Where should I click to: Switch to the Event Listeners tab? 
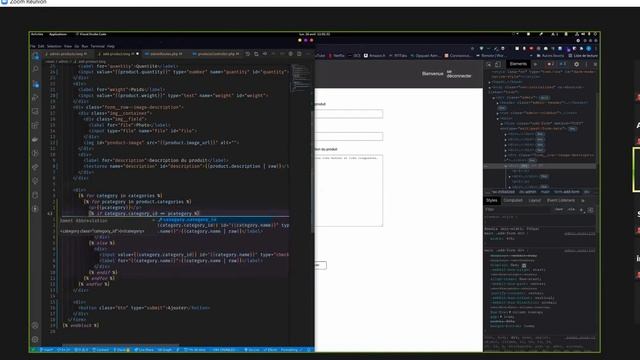(x=561, y=200)
